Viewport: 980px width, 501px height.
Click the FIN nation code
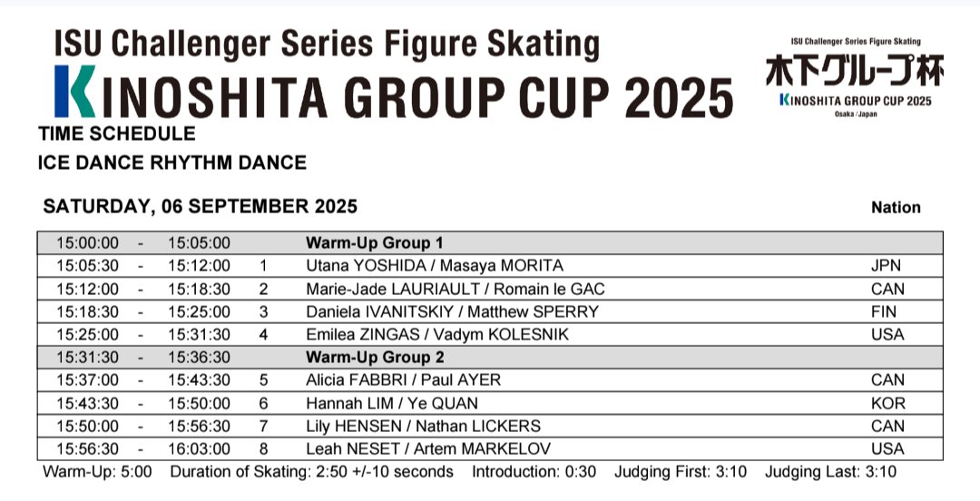[887, 312]
